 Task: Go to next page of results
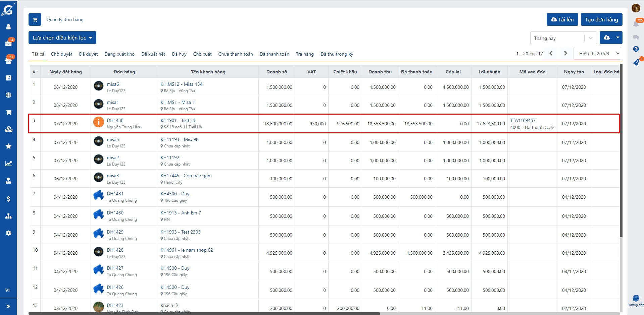tap(565, 53)
